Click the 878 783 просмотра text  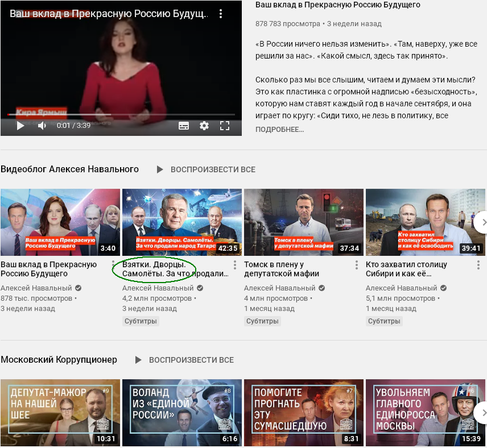[288, 24]
